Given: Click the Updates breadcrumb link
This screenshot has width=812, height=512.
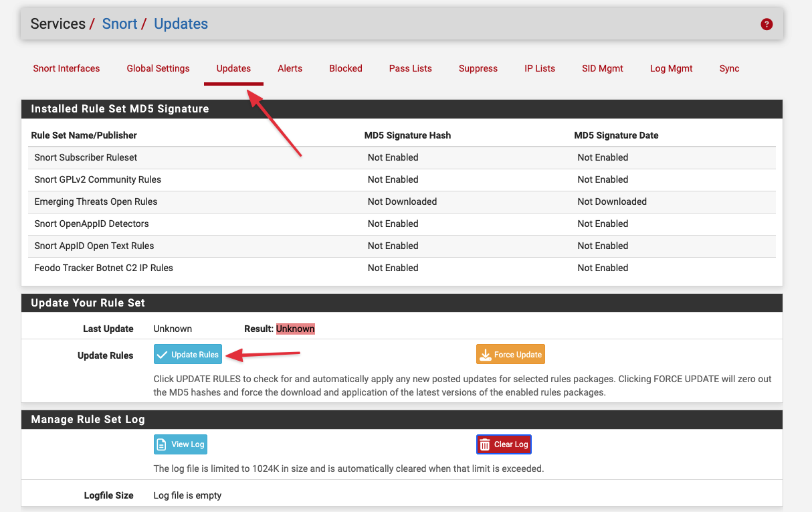Looking at the screenshot, I should tap(181, 24).
